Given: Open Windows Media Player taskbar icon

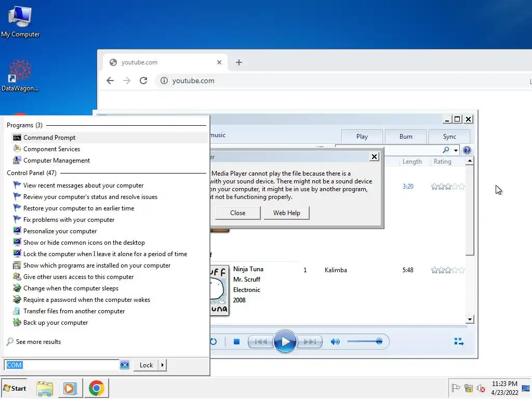Looking at the screenshot, I should (x=70, y=388).
